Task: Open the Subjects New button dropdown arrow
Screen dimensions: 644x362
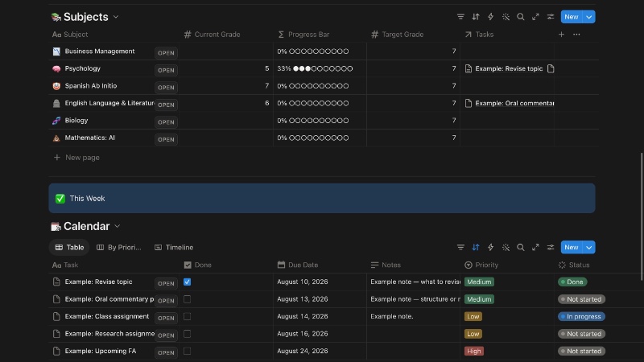Action: (589, 17)
